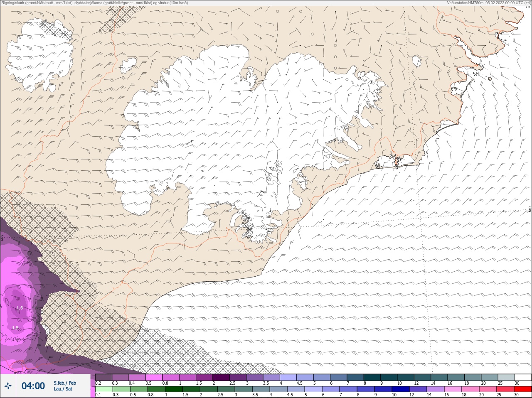Select the white swatch ending the upper legend row
The width and height of the screenshot is (532, 398).
pyautogui.click(x=522, y=377)
